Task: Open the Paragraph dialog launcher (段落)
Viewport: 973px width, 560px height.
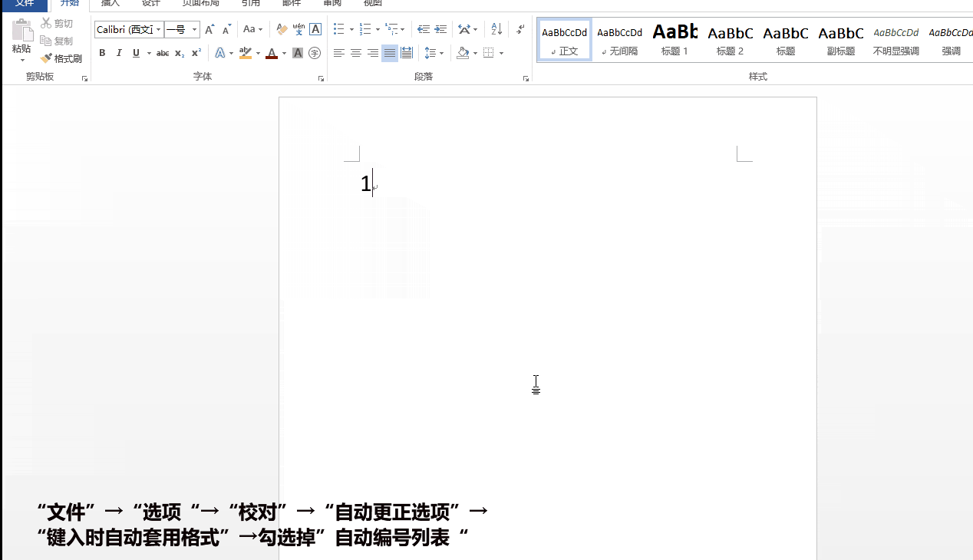Action: coord(526,78)
